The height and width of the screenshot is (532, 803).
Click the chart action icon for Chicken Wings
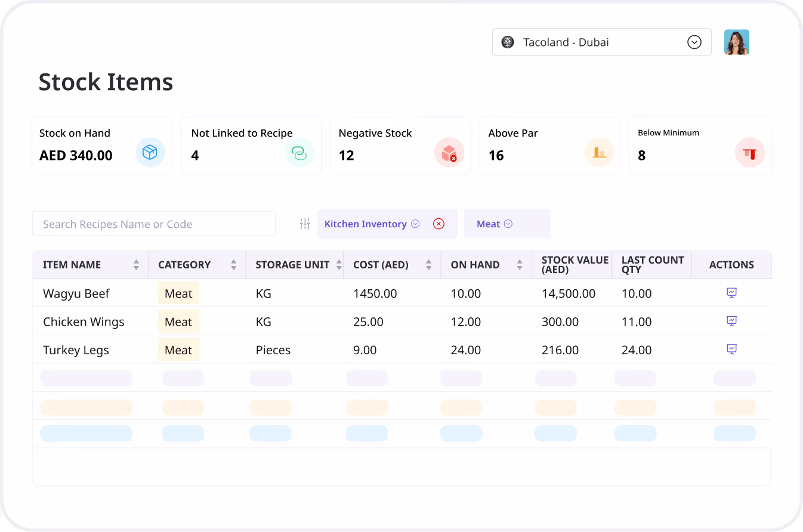(x=731, y=321)
